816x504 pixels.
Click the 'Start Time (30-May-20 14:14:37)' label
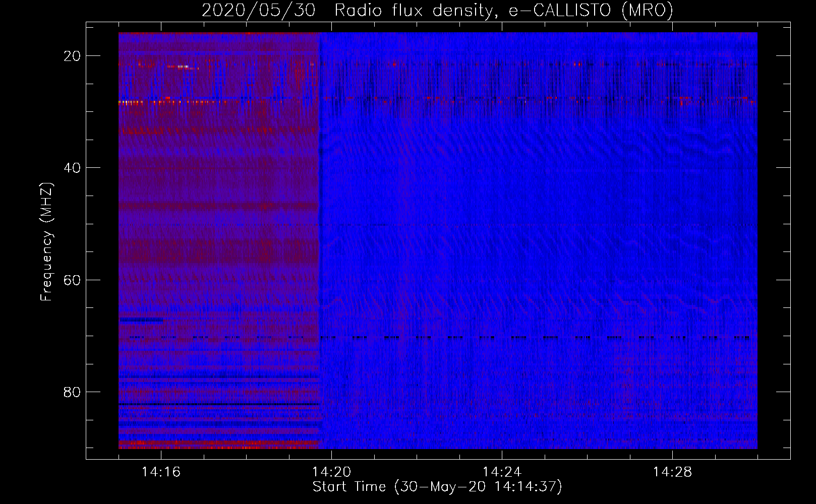coord(437,487)
